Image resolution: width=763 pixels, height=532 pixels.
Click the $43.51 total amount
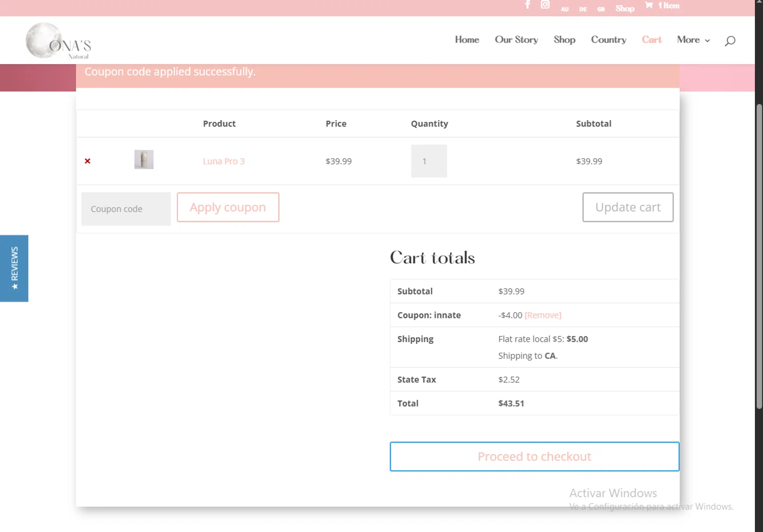click(511, 403)
